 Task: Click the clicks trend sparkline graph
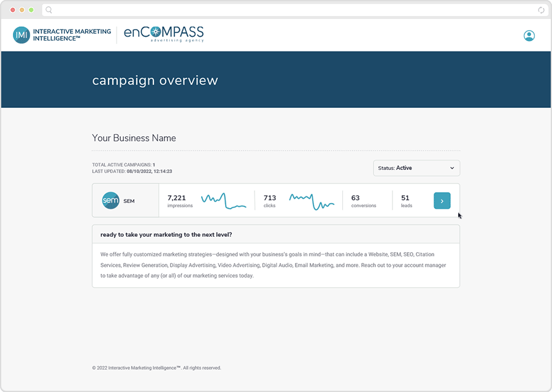click(x=312, y=199)
